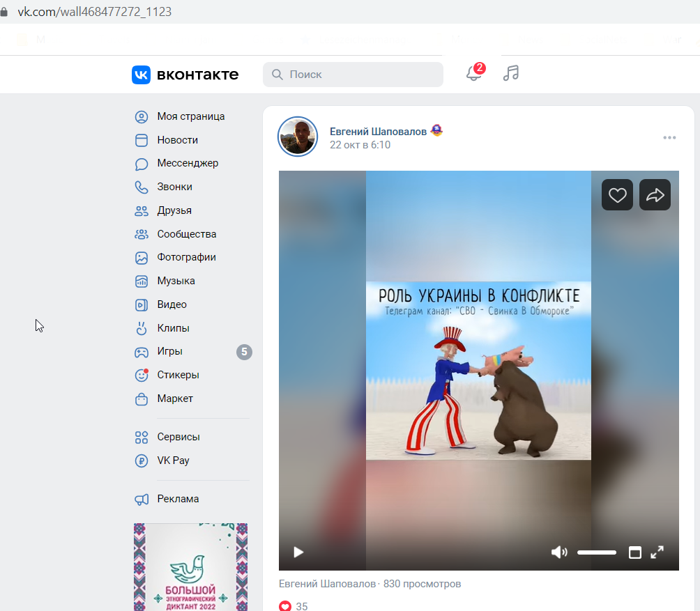Go to Новости in sidebar
Viewport: 700px width, 611px height.
click(x=178, y=140)
